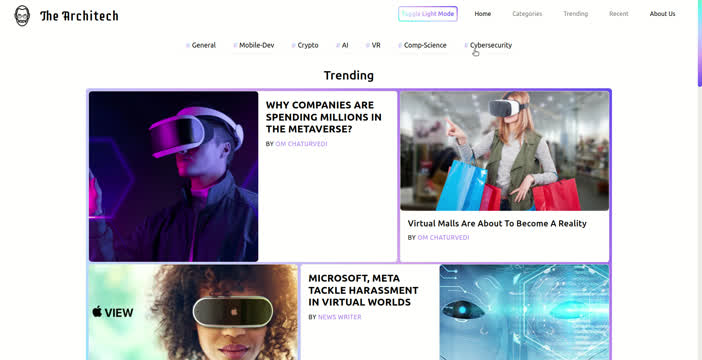Open the Categories nav item

(527, 14)
